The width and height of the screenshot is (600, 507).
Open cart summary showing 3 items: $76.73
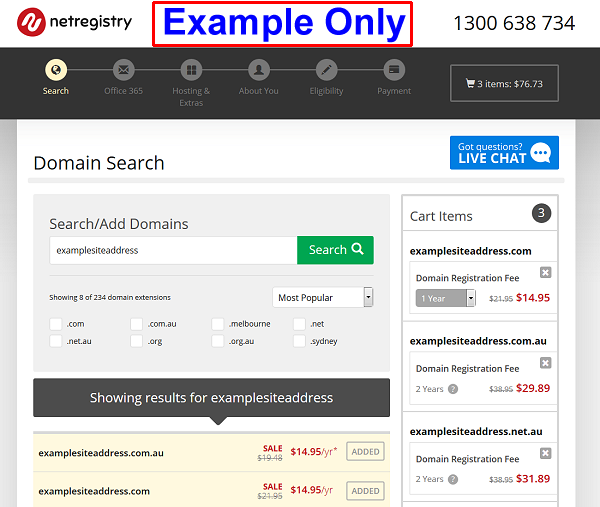pyautogui.click(x=504, y=84)
